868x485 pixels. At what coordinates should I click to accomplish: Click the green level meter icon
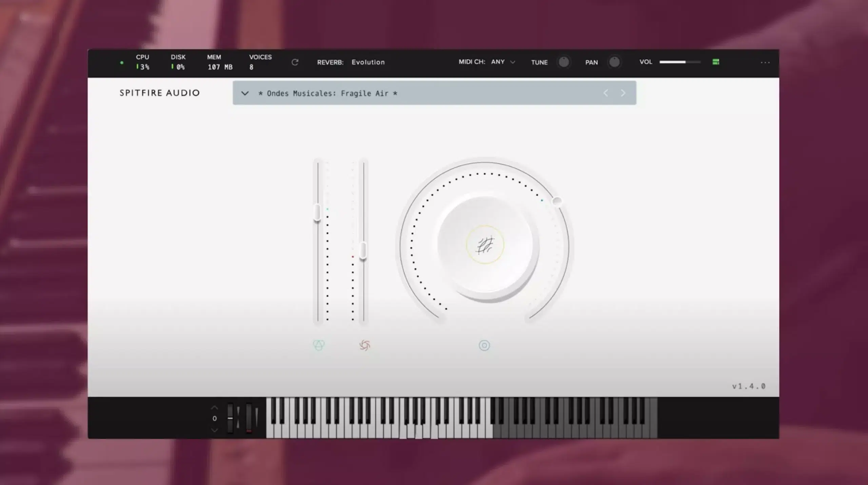point(716,62)
